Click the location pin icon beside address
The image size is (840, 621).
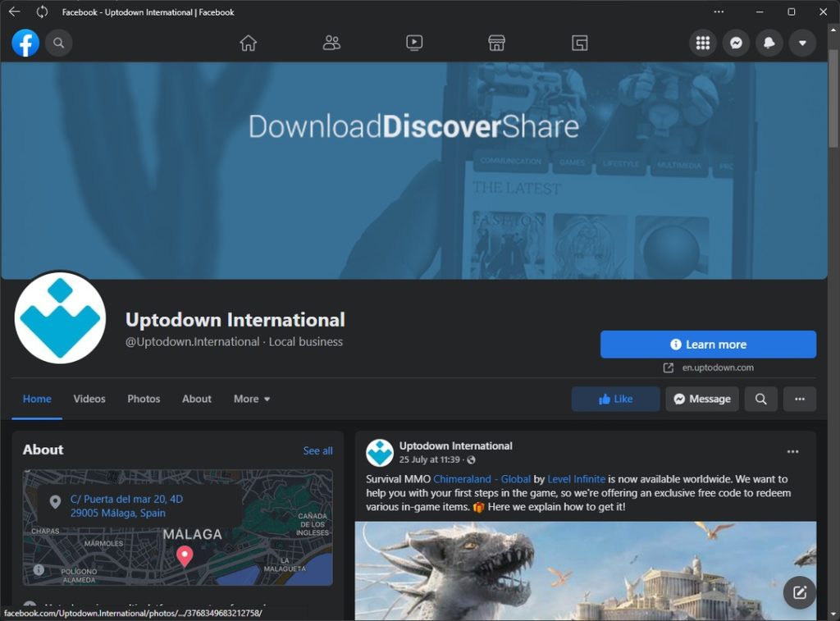pyautogui.click(x=55, y=502)
